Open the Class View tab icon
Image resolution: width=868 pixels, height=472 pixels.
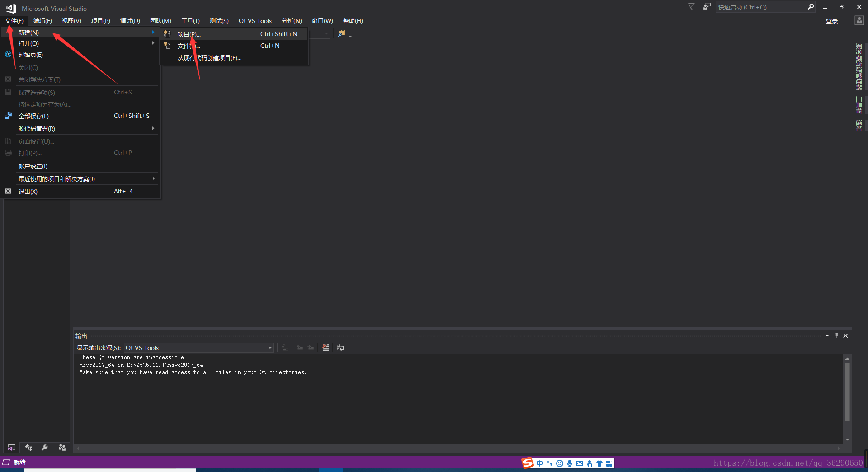pos(28,447)
